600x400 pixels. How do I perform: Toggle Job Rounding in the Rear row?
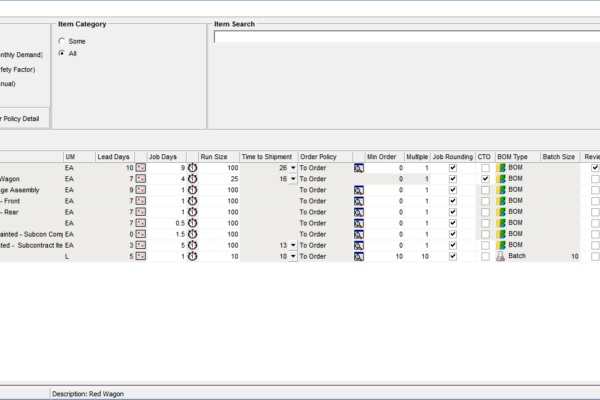pos(453,212)
